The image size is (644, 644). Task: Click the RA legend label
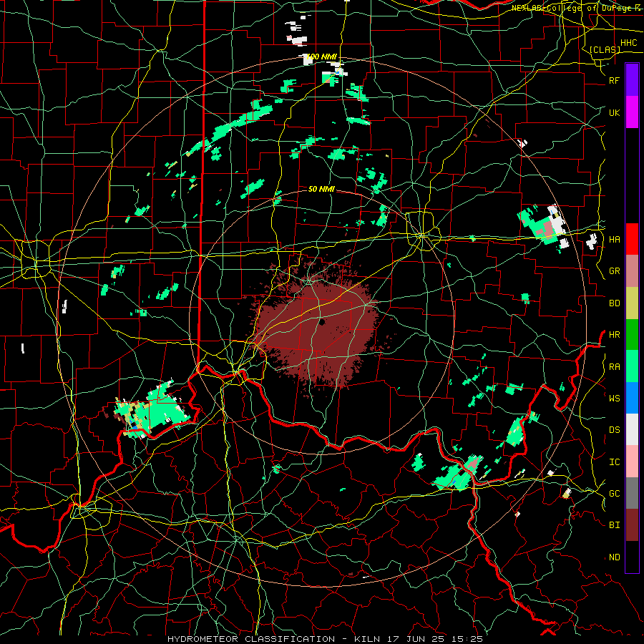click(x=614, y=366)
